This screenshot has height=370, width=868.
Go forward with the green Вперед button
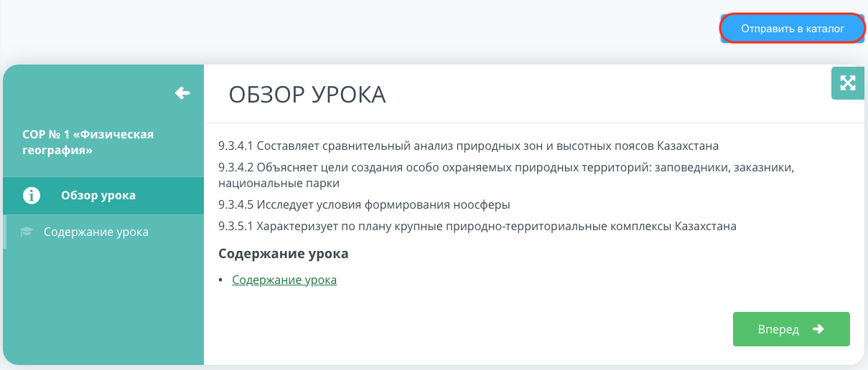click(x=791, y=329)
